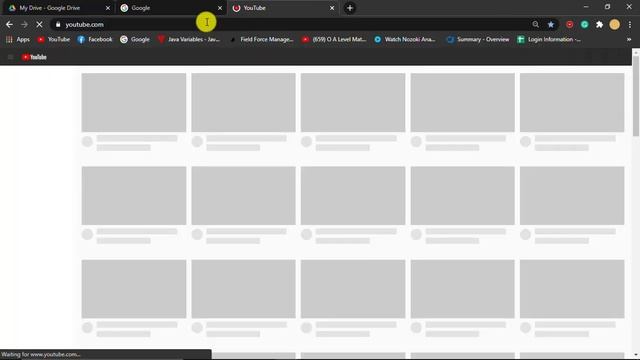This screenshot has height=360, width=640.
Task: Open a new tab with the plus button
Action: click(350, 8)
